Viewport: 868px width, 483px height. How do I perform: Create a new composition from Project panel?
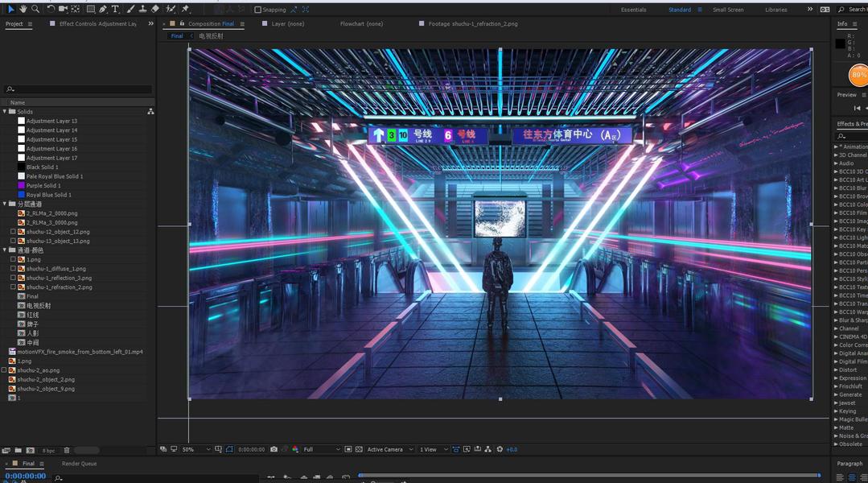[31, 450]
